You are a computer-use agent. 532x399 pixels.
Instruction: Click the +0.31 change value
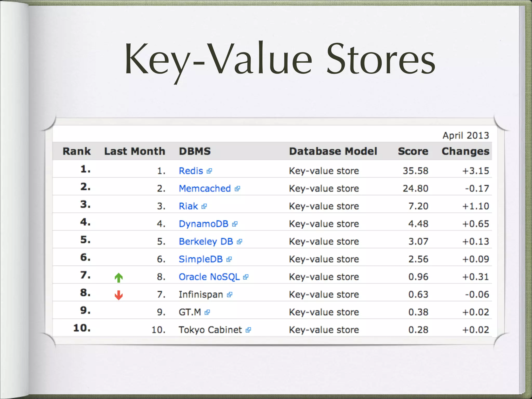pyautogui.click(x=476, y=277)
